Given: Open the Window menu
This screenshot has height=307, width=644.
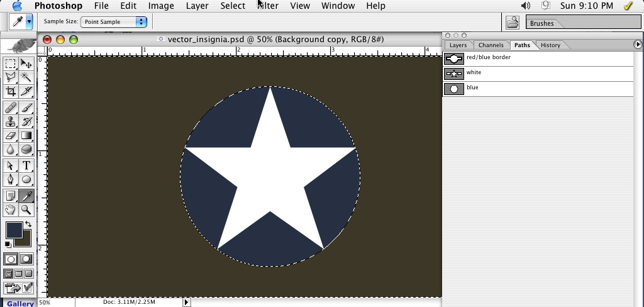Looking at the screenshot, I should [338, 6].
